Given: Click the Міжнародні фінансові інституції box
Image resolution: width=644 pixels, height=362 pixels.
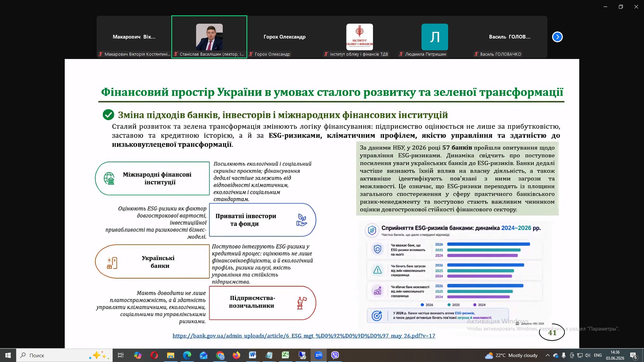Looking at the screenshot, I should 153,178.
